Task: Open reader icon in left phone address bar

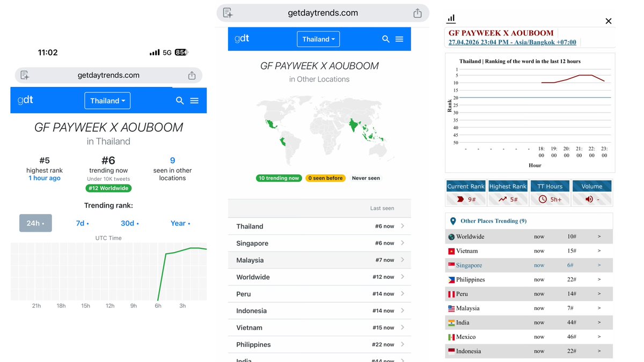Action: click(x=25, y=76)
